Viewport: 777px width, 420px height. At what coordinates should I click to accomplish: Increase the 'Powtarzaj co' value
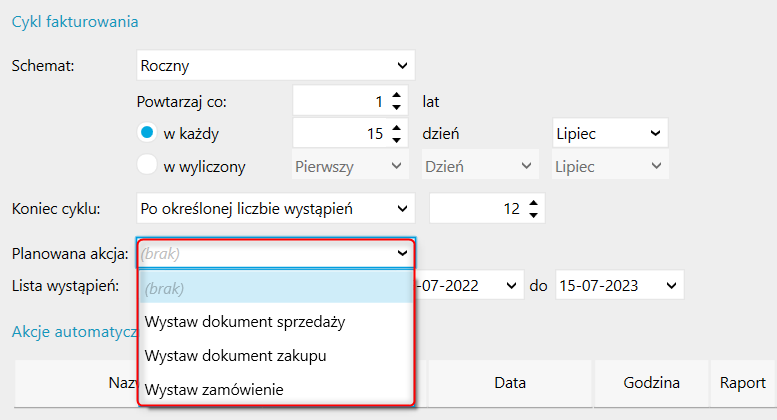coord(397,95)
